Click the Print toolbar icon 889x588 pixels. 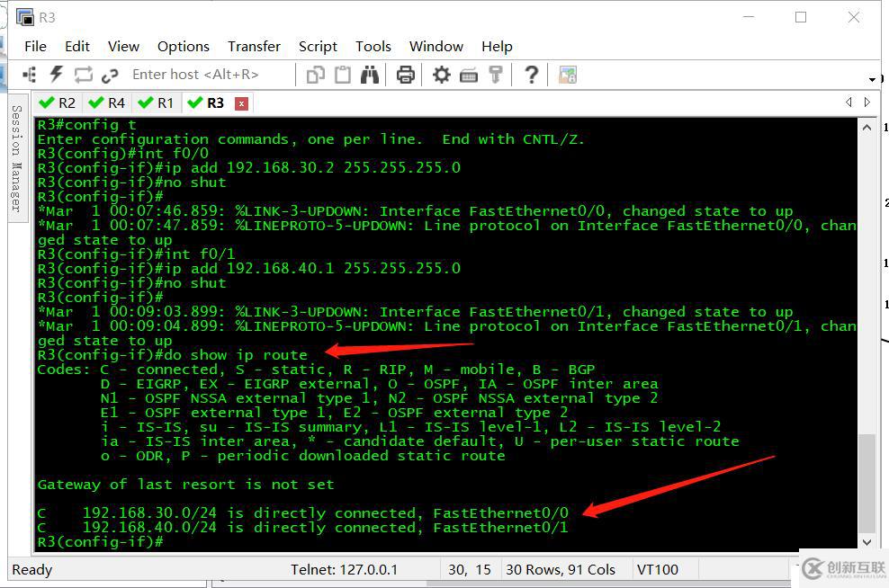pyautogui.click(x=406, y=75)
